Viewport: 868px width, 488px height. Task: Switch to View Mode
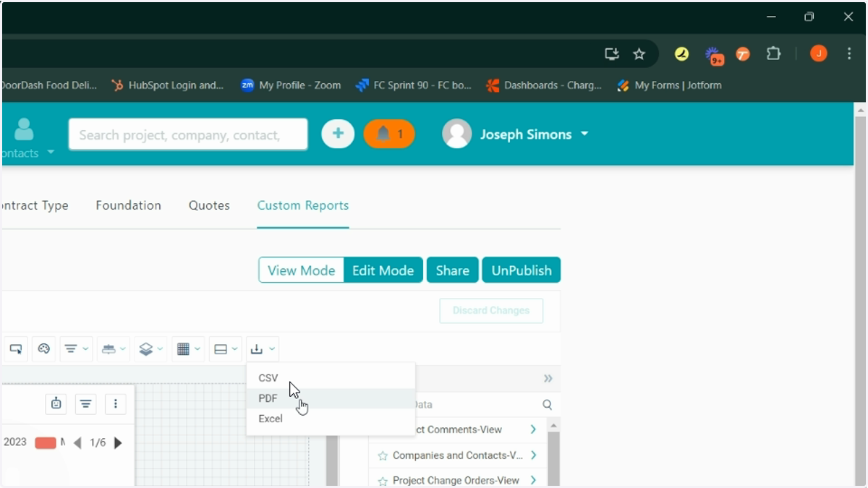pos(301,270)
